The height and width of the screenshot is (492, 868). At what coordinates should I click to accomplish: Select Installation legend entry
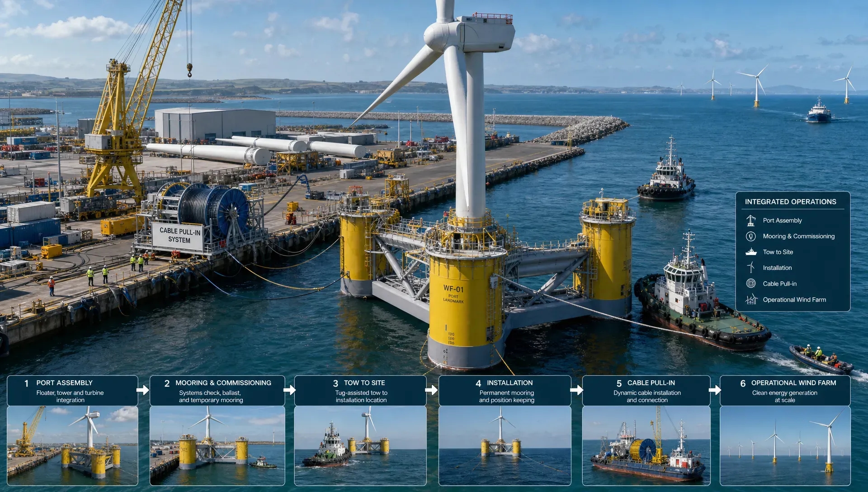tap(778, 268)
